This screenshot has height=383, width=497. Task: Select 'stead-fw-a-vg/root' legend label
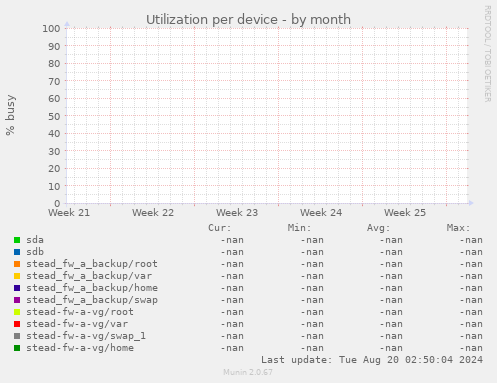[80, 312]
